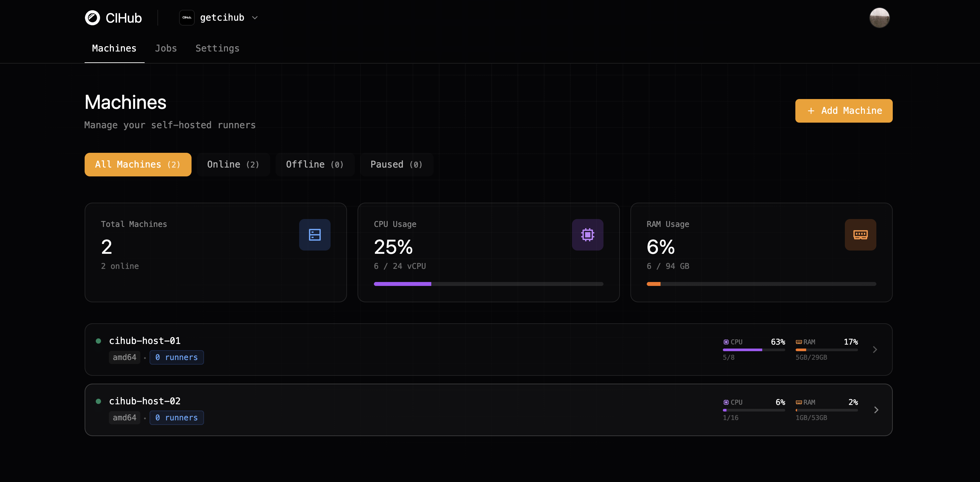The height and width of the screenshot is (482, 980).
Task: Click the Add Machine button
Action: [x=844, y=111]
